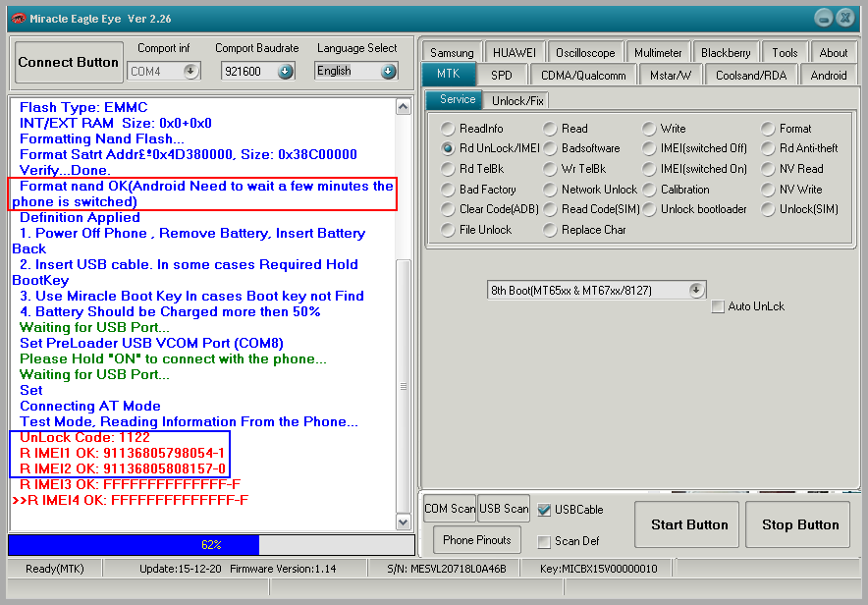Switch to the Blackberry tab
868x605 pixels.
[x=726, y=53]
